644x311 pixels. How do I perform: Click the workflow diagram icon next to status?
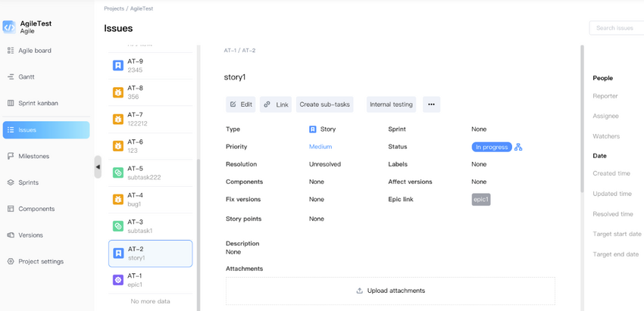coord(518,147)
